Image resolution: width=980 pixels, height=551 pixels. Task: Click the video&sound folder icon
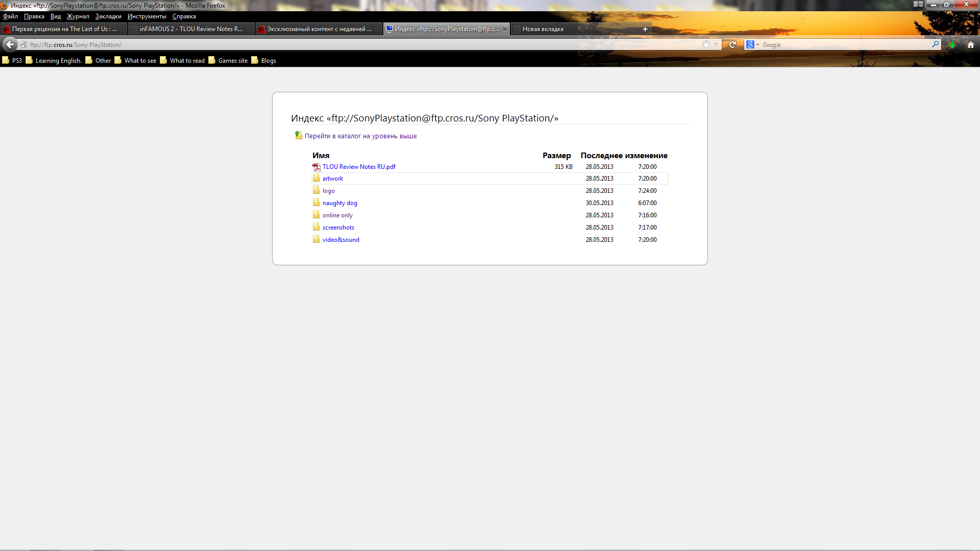tap(316, 239)
